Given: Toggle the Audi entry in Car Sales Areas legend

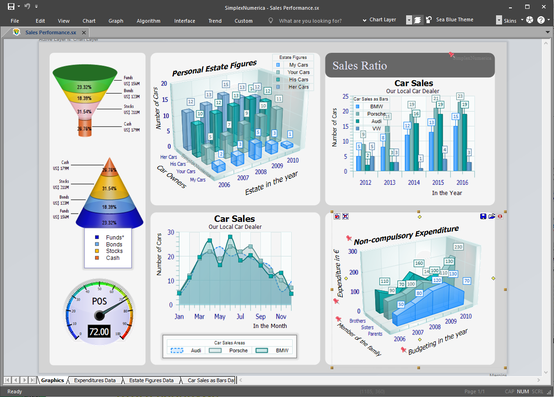Looking at the screenshot, I should point(186,350).
